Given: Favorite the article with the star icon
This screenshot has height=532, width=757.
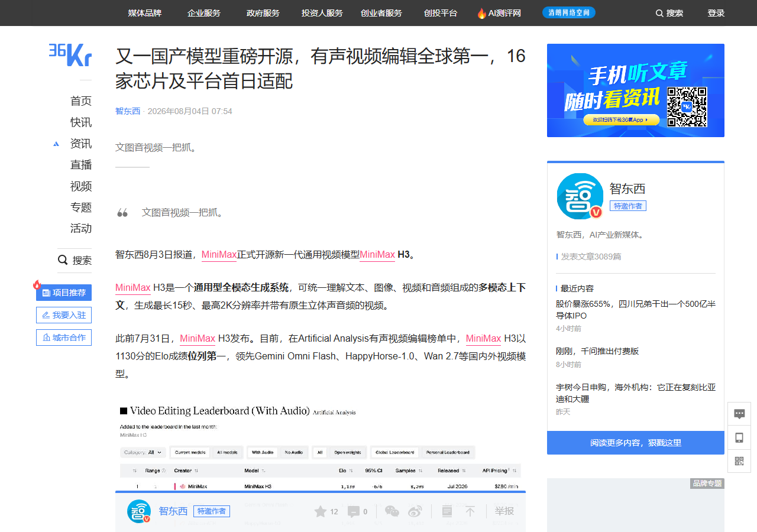Looking at the screenshot, I should [x=320, y=511].
